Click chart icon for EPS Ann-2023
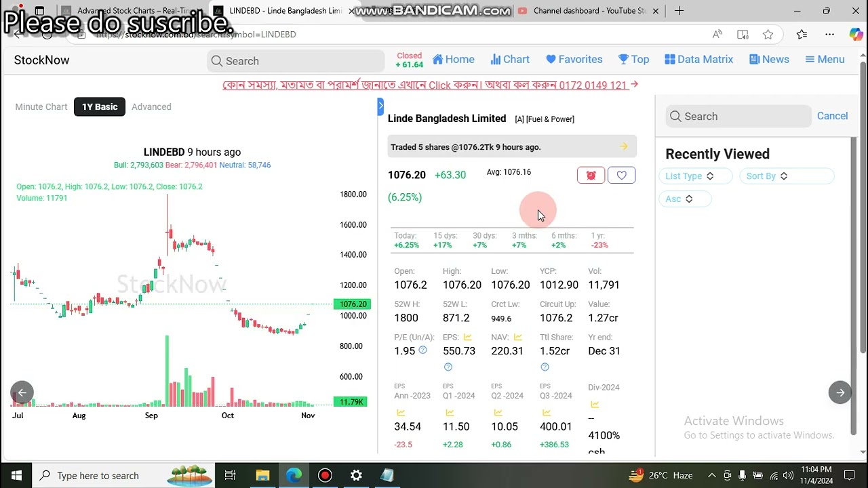Viewport: 868px width, 488px height. pyautogui.click(x=401, y=413)
